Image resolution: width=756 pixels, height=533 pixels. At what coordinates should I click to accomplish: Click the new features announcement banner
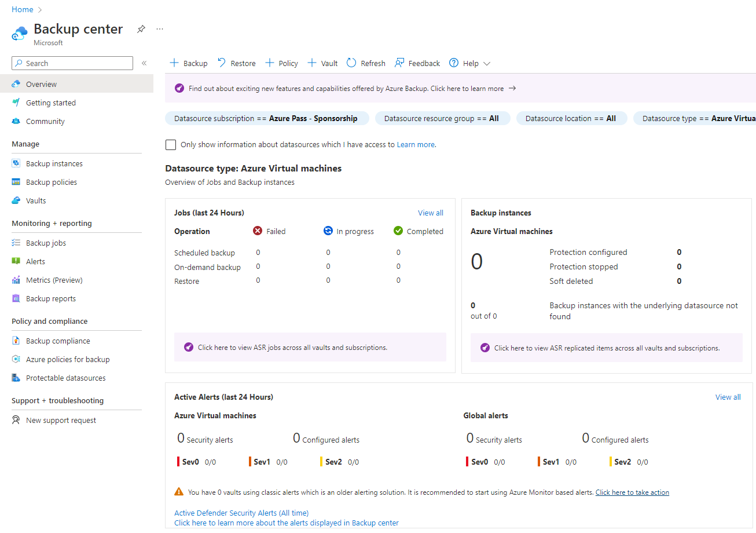(x=460, y=89)
